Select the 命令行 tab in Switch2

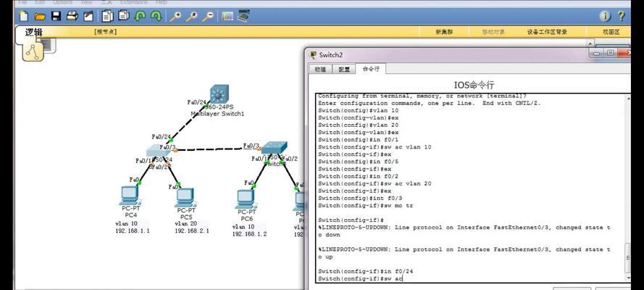371,69
